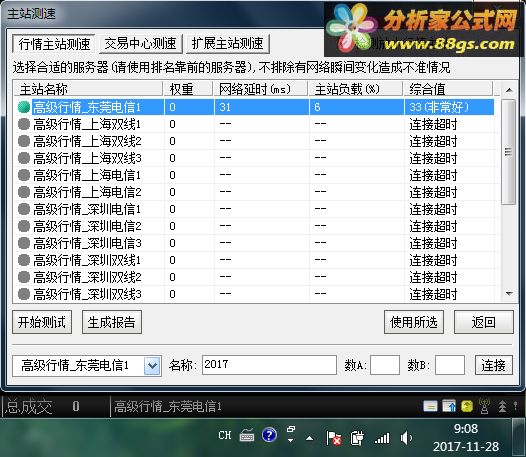Click the taskbar clock 9:08
This screenshot has height=457, width=526.
(466, 428)
